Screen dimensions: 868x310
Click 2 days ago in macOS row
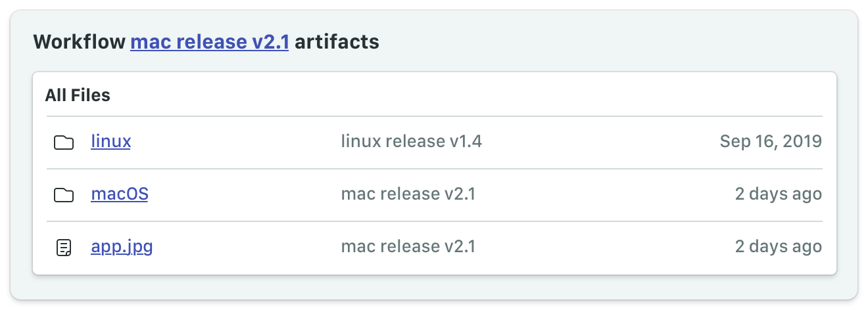[779, 194]
